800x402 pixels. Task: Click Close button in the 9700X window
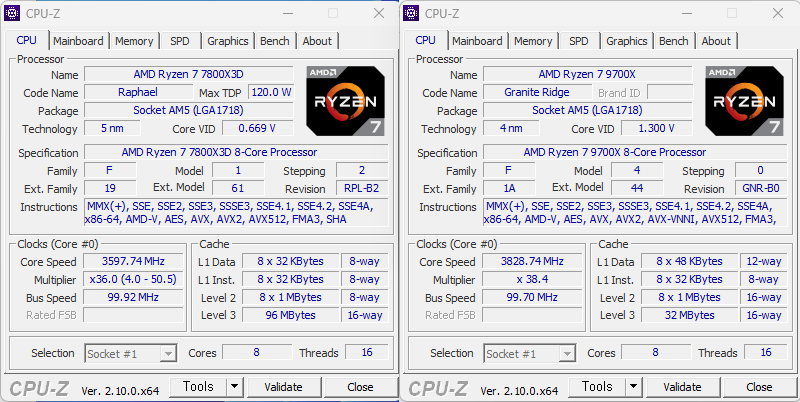(759, 387)
